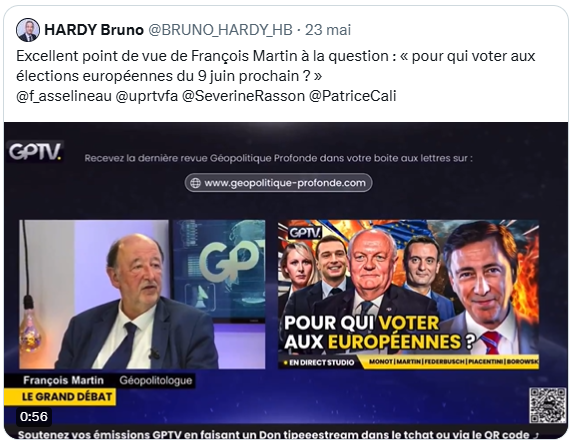Play the video on the François Martin frame
Image resolution: width=572 pixels, height=441 pixels.
[142, 294]
